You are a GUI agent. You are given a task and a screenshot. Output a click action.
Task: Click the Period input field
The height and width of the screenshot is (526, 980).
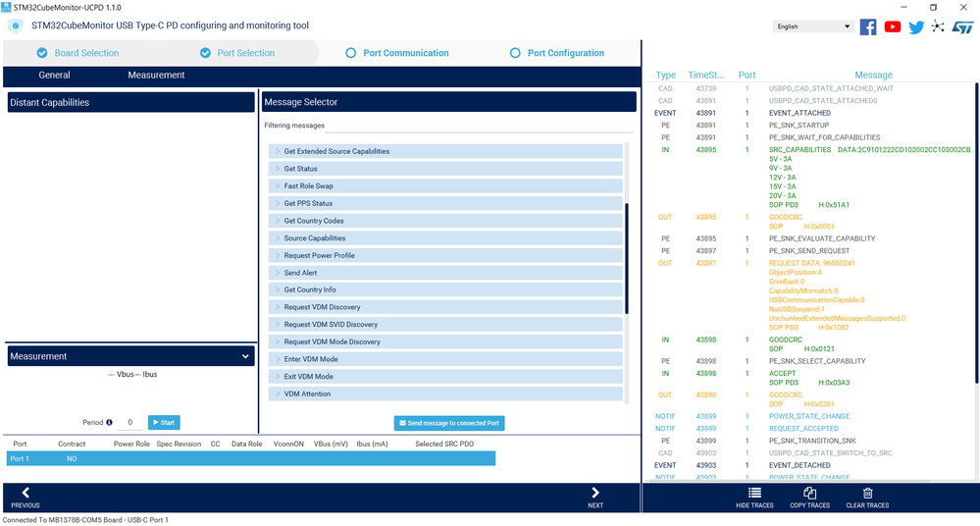pyautogui.click(x=130, y=422)
